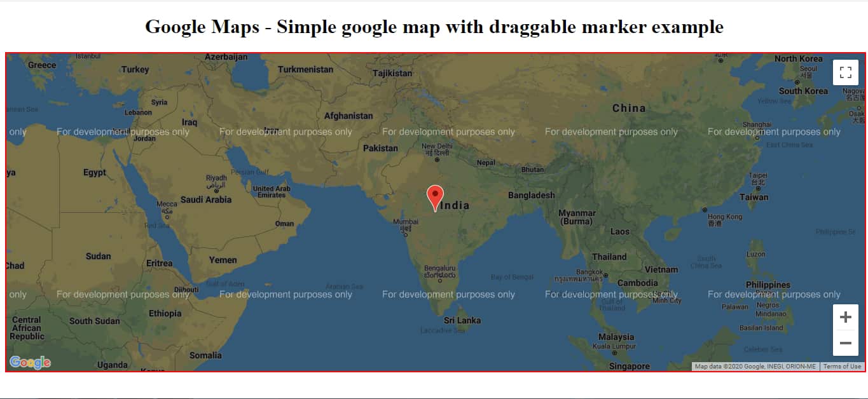Click the Afghanistan label

click(348, 116)
